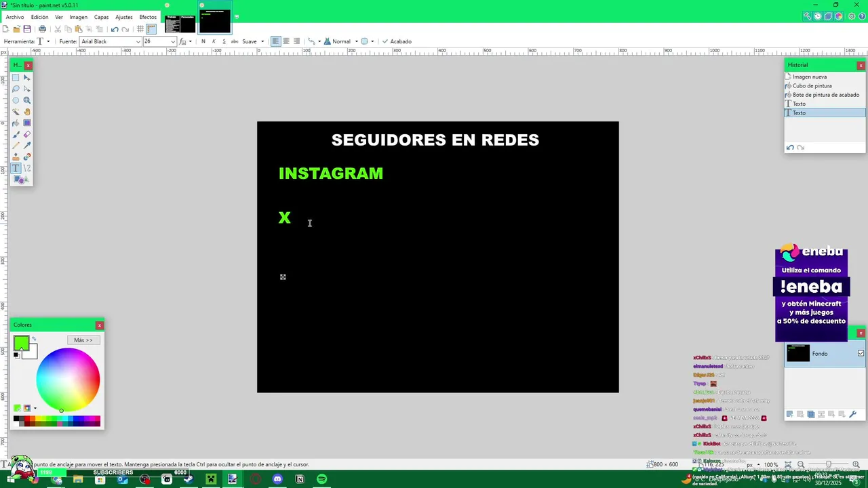
Task: Open the px units dropdown in status bar
Action: point(752,465)
